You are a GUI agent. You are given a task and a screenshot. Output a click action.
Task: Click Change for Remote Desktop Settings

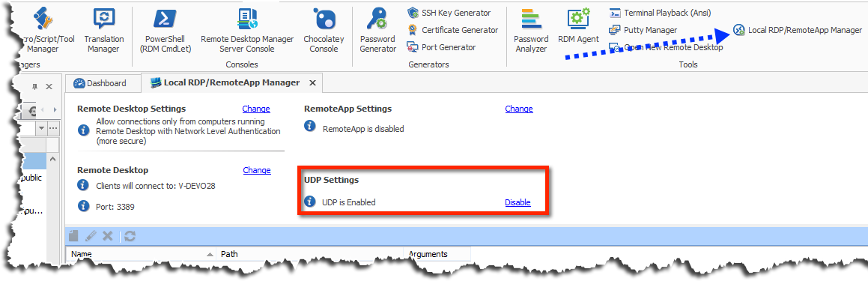[256, 109]
